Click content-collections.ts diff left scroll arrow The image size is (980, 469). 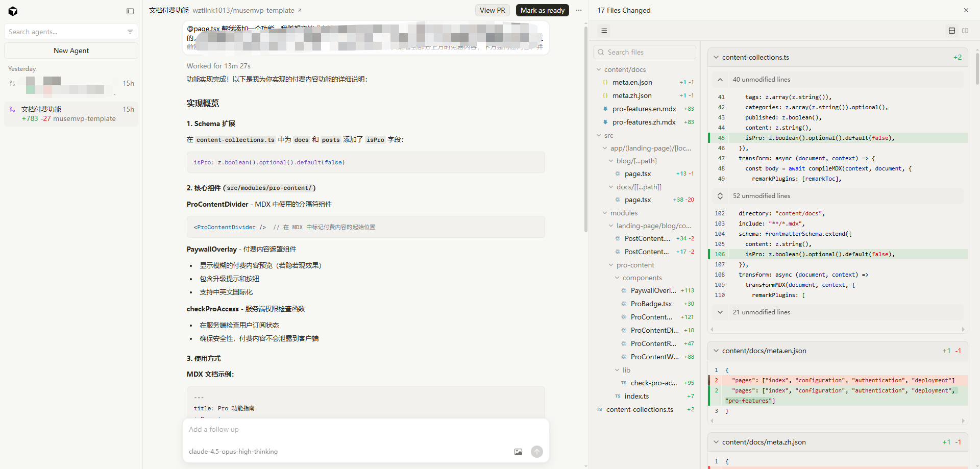(712, 330)
